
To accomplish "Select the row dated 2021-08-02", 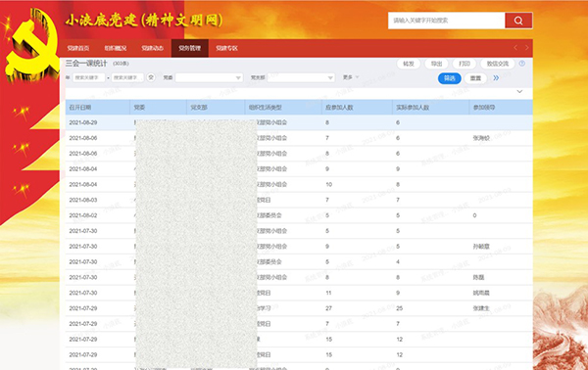I will [299, 215].
